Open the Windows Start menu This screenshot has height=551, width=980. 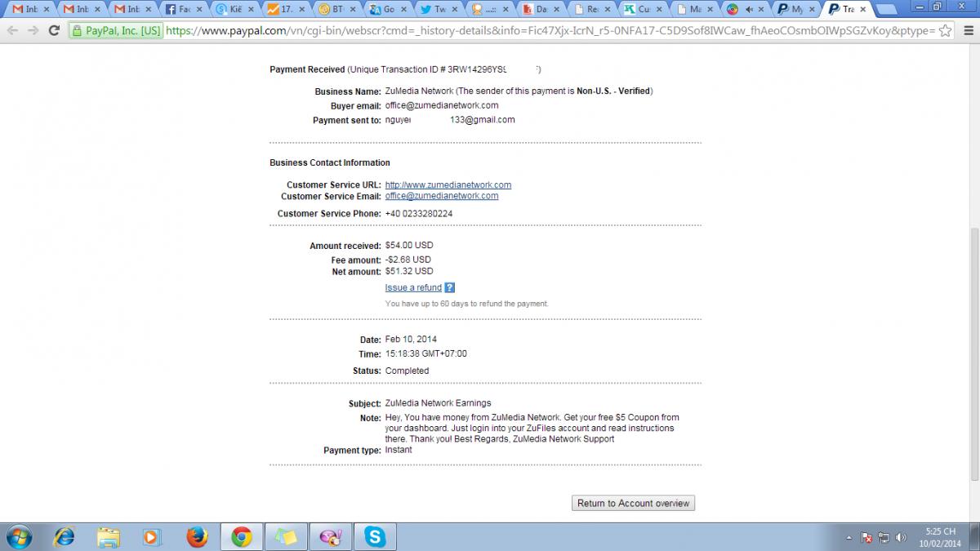[18, 536]
